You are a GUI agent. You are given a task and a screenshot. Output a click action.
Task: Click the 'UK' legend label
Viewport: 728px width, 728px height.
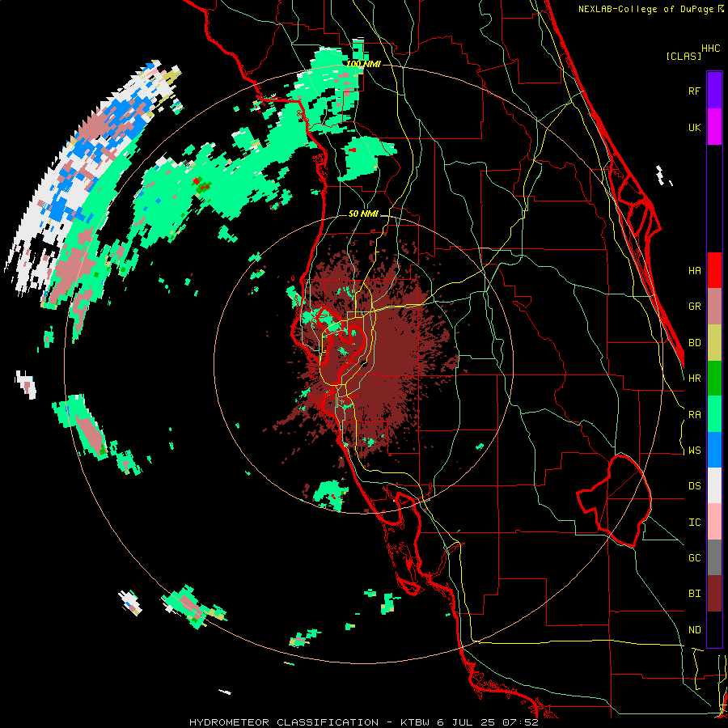tap(694, 127)
